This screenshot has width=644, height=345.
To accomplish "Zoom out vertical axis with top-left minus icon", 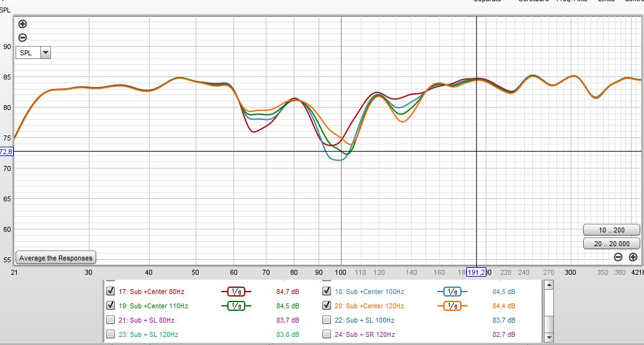I will tap(23, 38).
